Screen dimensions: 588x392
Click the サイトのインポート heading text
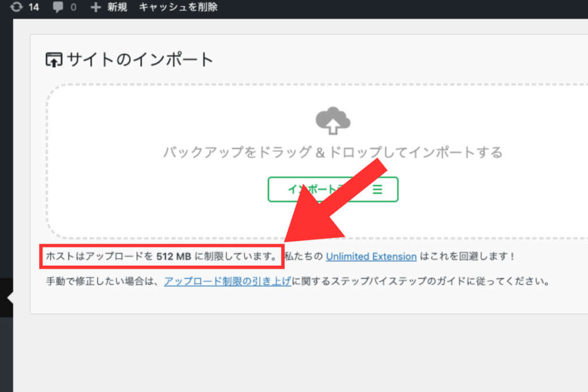tap(140, 60)
